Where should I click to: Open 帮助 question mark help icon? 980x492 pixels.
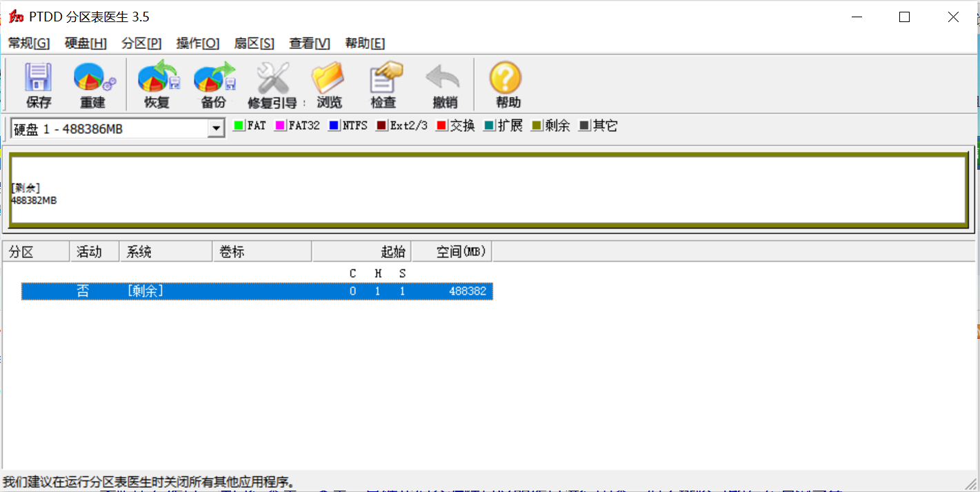point(506,79)
